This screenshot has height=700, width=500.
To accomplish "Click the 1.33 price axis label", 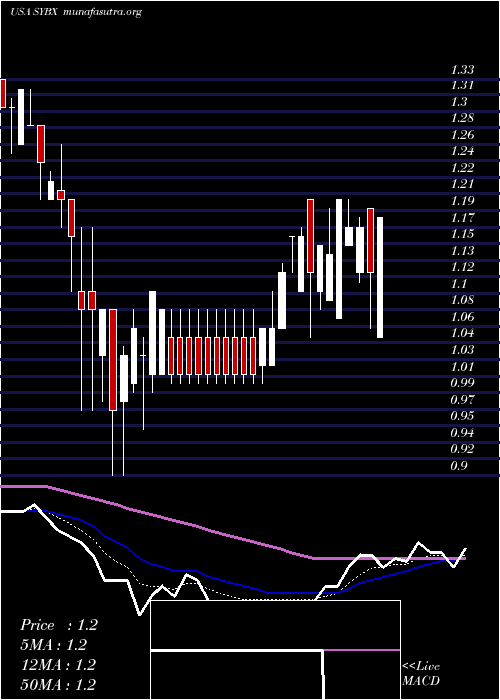I will tap(462, 70).
